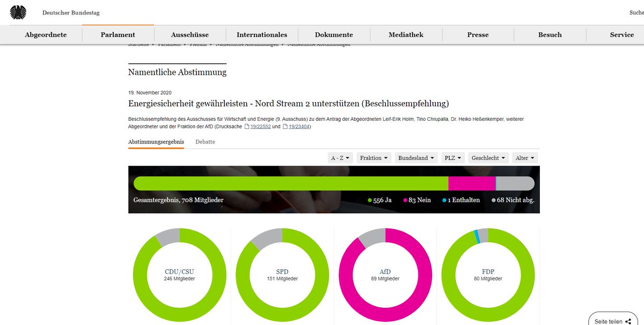644x325 pixels.
Task: Open the Ausschüsse menu
Action: (x=190, y=34)
